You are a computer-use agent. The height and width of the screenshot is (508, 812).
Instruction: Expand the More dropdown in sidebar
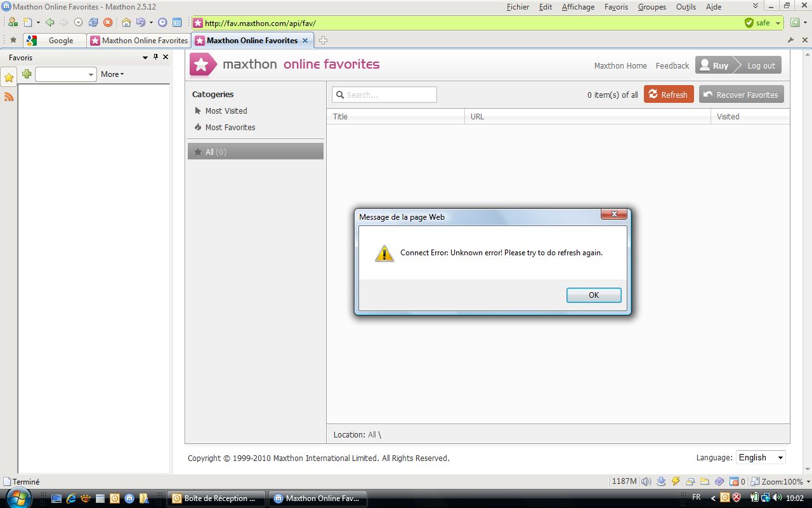tap(112, 74)
